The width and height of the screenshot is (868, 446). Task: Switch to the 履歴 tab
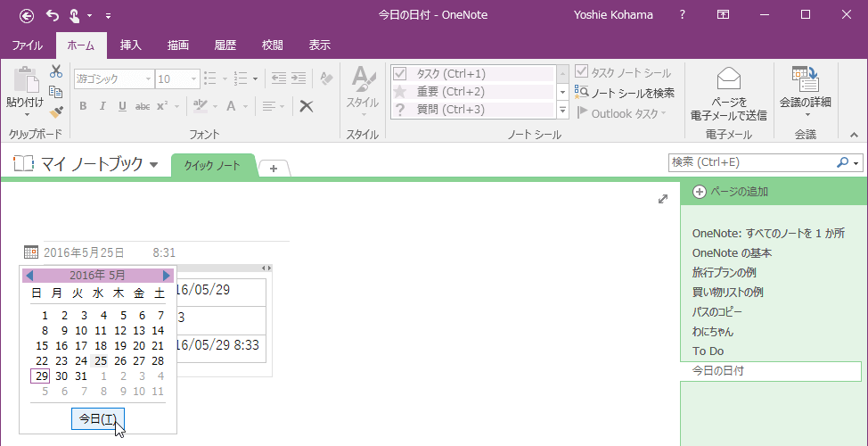click(x=225, y=45)
